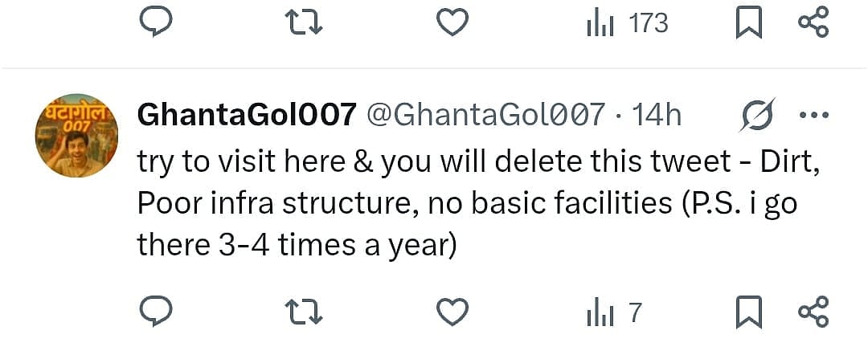Bookmark GhantaGol007's tweet
868x355 pixels.
pyautogui.click(x=749, y=312)
